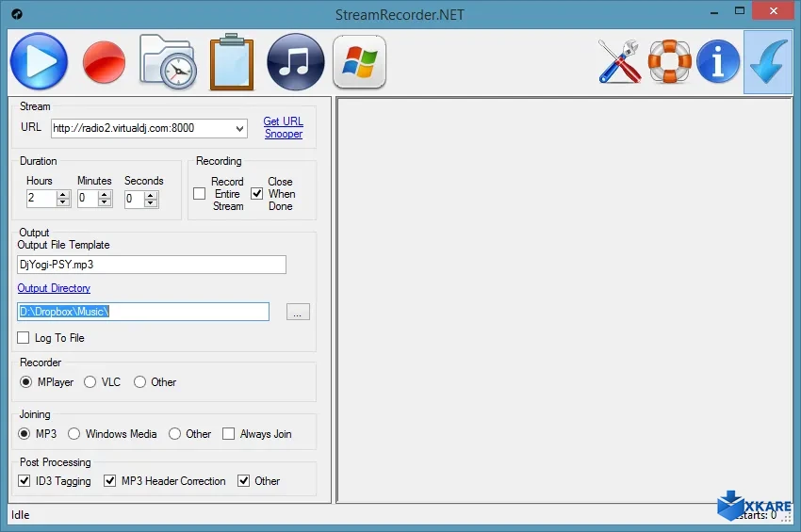Enable Record Entire Stream checkbox
The width and height of the screenshot is (801, 532).
click(x=199, y=194)
